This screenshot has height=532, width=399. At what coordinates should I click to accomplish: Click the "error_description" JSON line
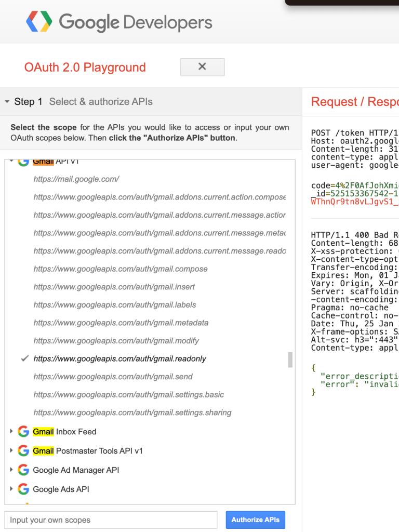[x=360, y=376]
